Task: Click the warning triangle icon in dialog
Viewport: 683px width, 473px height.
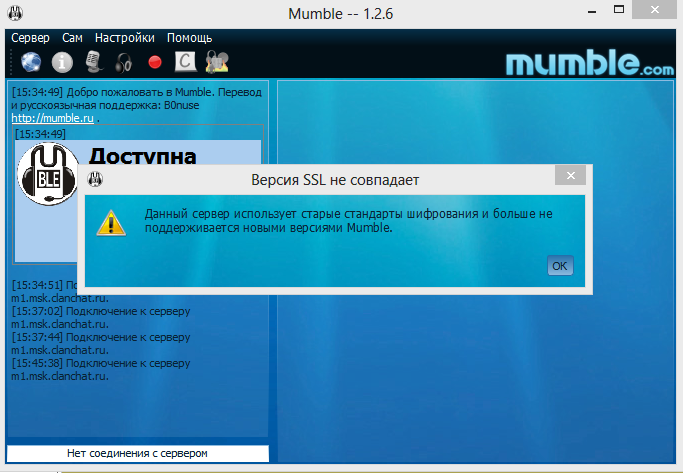Action: pos(111,220)
